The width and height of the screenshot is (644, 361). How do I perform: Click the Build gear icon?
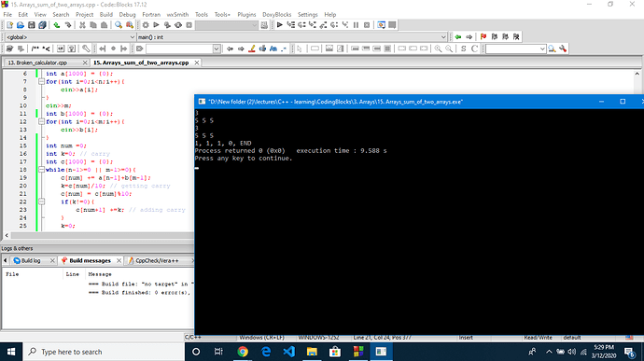tap(146, 25)
